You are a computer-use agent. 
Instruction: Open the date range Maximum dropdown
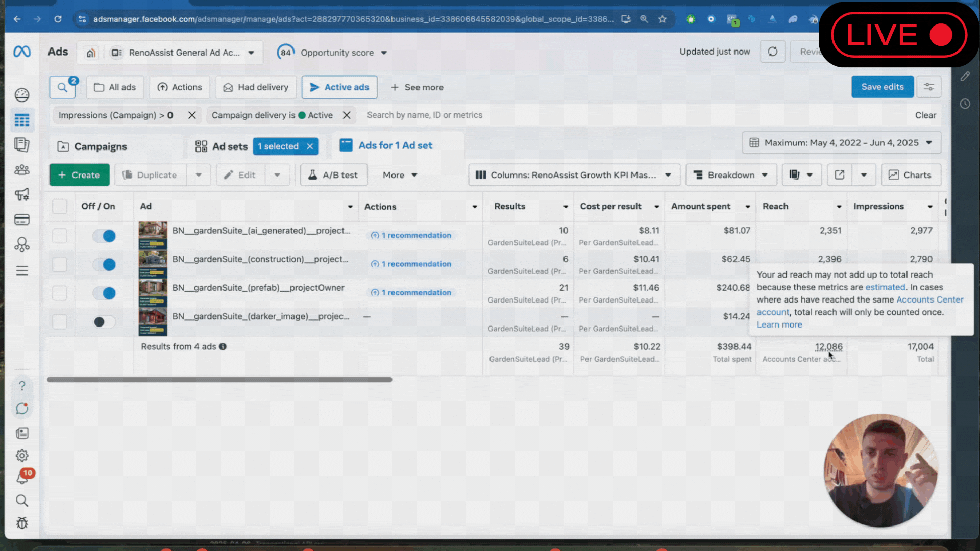(841, 143)
